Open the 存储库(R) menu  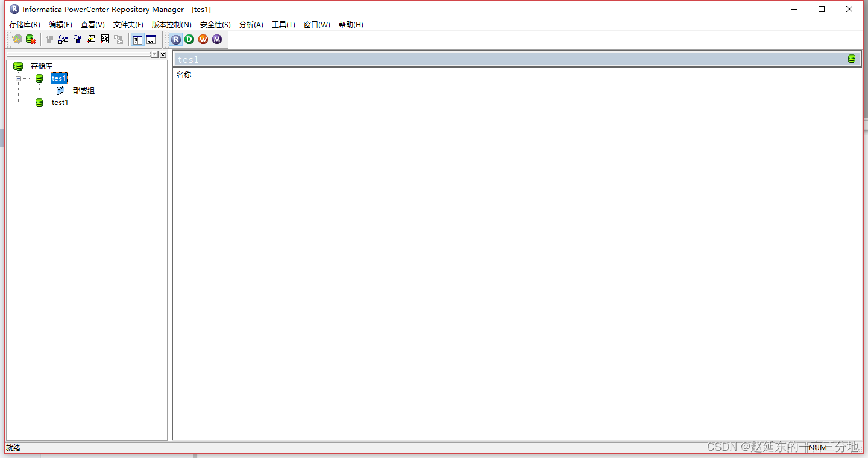(25, 25)
